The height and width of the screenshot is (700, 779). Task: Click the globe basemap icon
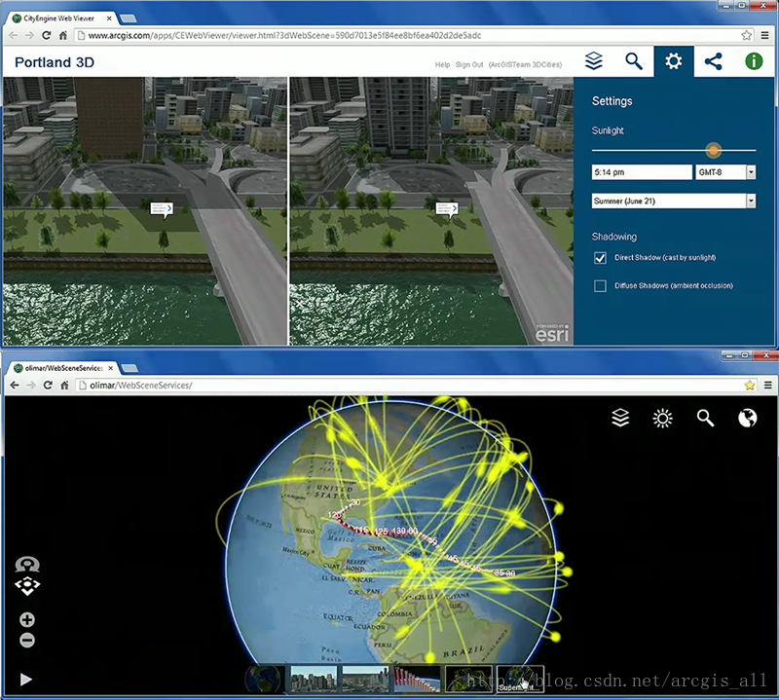(x=748, y=419)
